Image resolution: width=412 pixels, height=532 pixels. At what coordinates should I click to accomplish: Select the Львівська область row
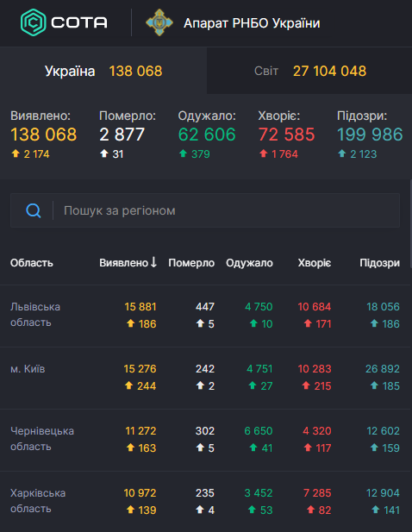[x=205, y=316]
